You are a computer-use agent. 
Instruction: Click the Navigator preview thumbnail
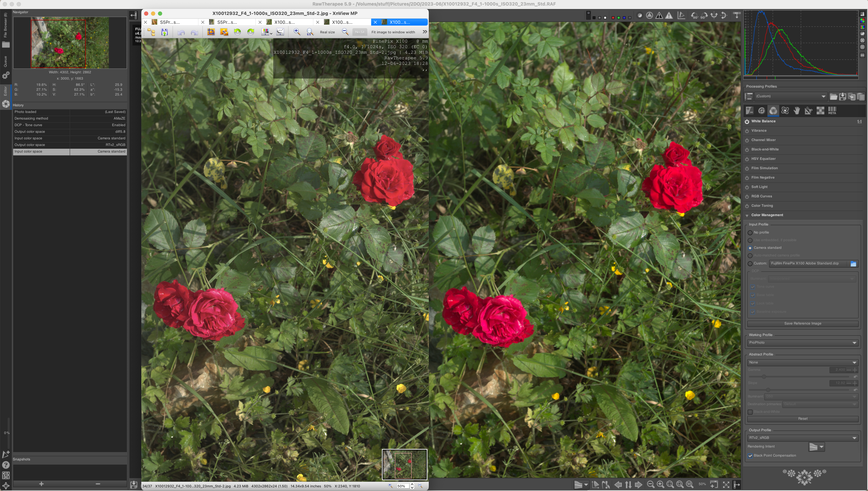tap(70, 43)
